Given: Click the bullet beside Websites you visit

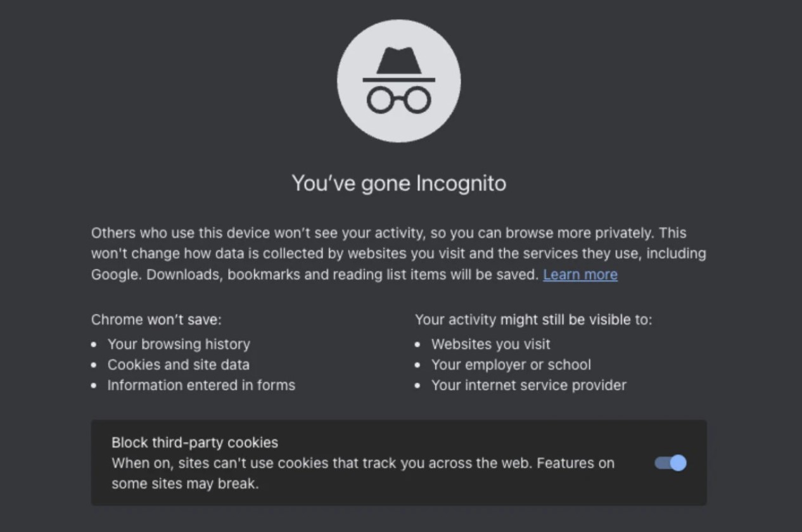Looking at the screenshot, I should tap(418, 345).
